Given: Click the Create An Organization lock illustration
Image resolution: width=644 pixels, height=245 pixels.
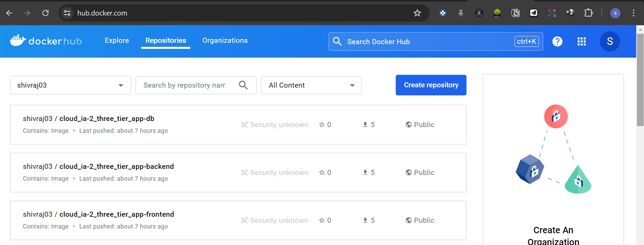Looking at the screenshot, I should pyautogui.click(x=553, y=149).
